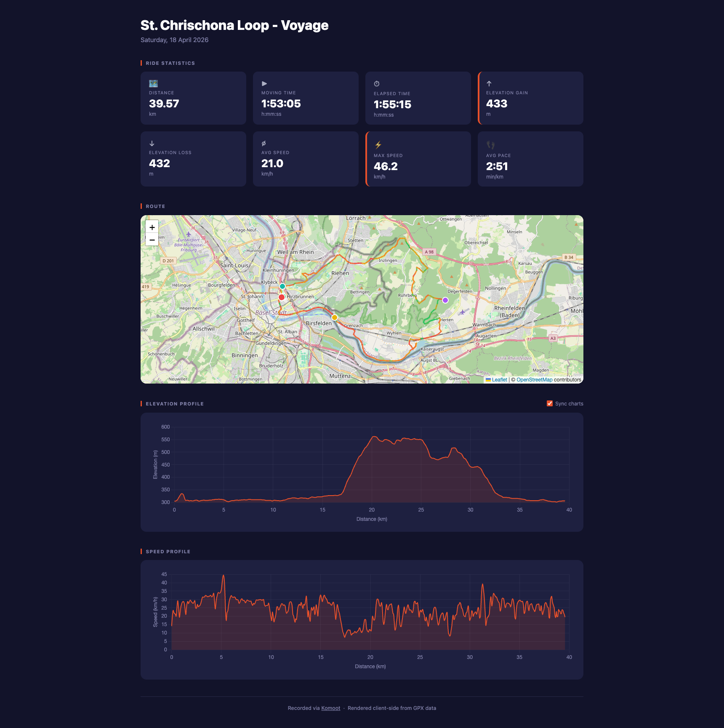Click the Weil am Rhein map label
Screen dimensions: 724x728
pos(295,252)
